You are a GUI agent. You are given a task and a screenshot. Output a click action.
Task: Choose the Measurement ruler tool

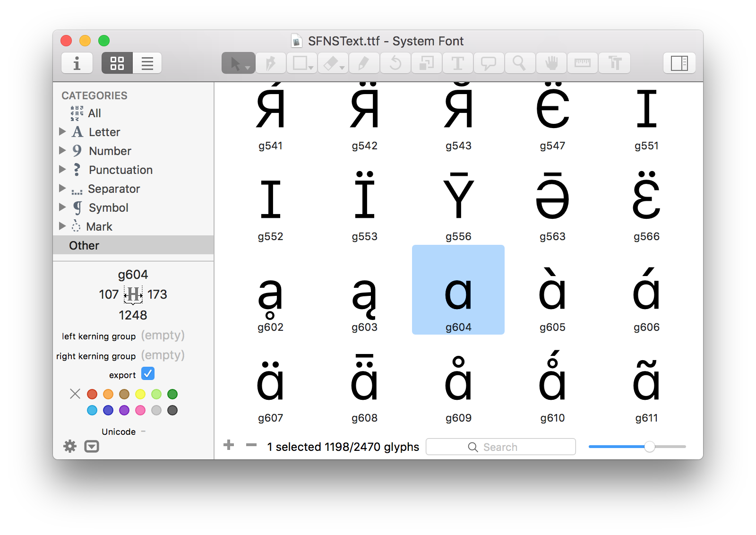[582, 63]
